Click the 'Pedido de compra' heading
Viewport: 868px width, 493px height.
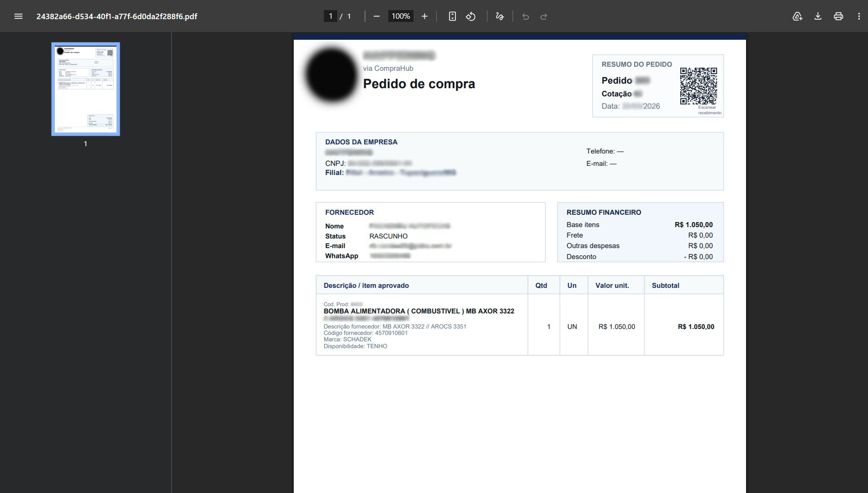coord(419,84)
